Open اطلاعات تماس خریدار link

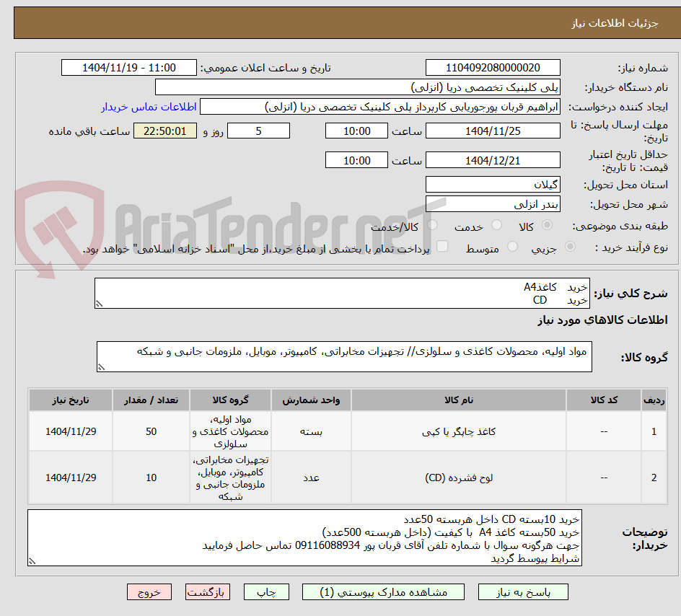tap(149, 107)
